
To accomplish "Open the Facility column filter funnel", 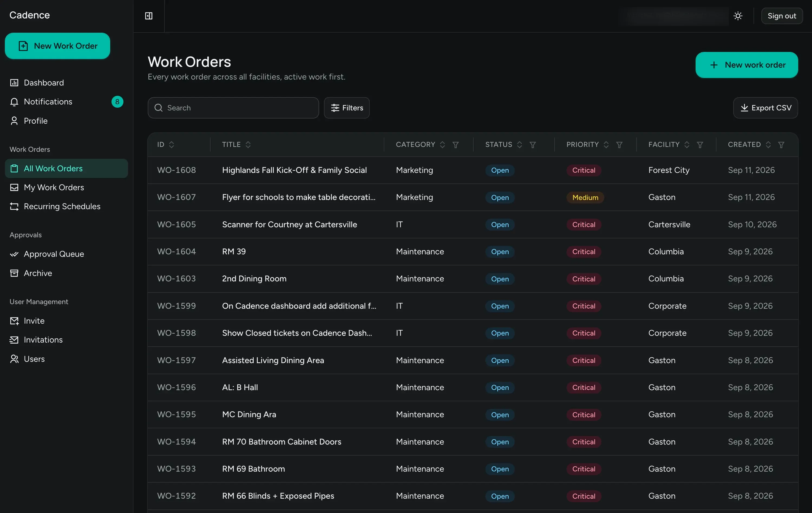I will point(700,144).
